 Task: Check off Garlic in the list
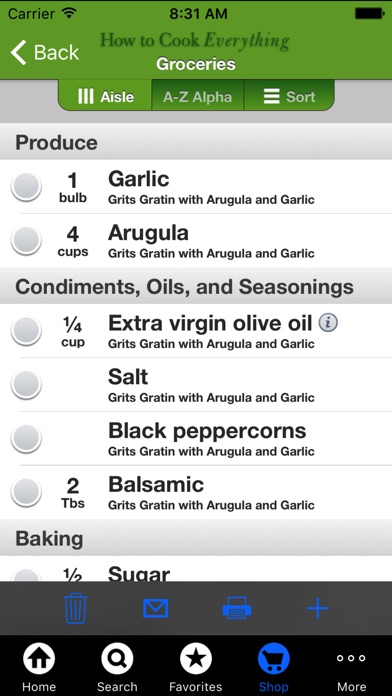[26, 187]
